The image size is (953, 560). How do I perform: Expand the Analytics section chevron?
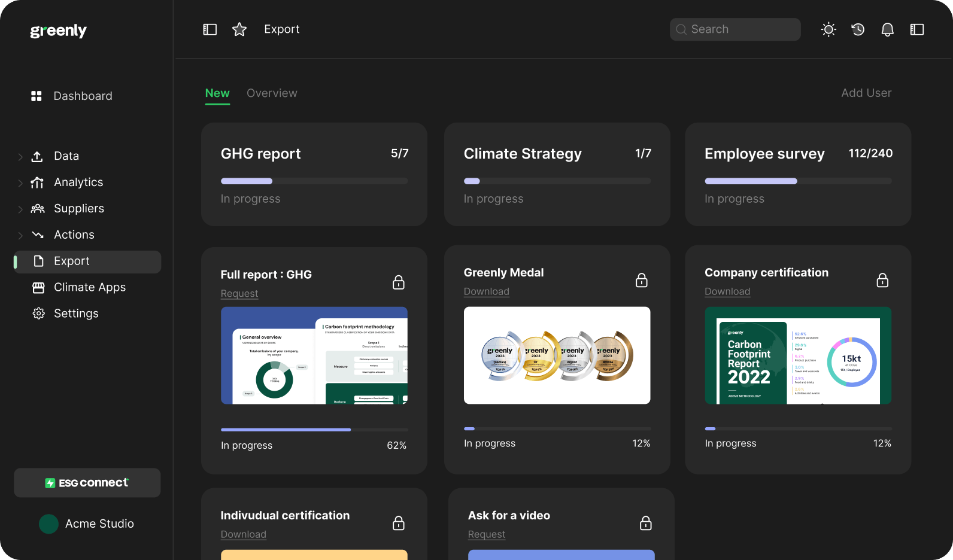(x=20, y=183)
